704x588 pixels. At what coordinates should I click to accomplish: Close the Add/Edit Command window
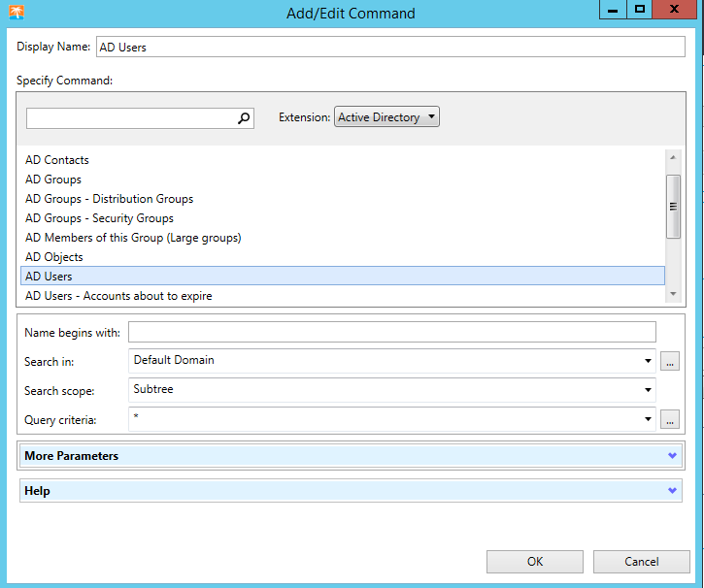point(674,10)
